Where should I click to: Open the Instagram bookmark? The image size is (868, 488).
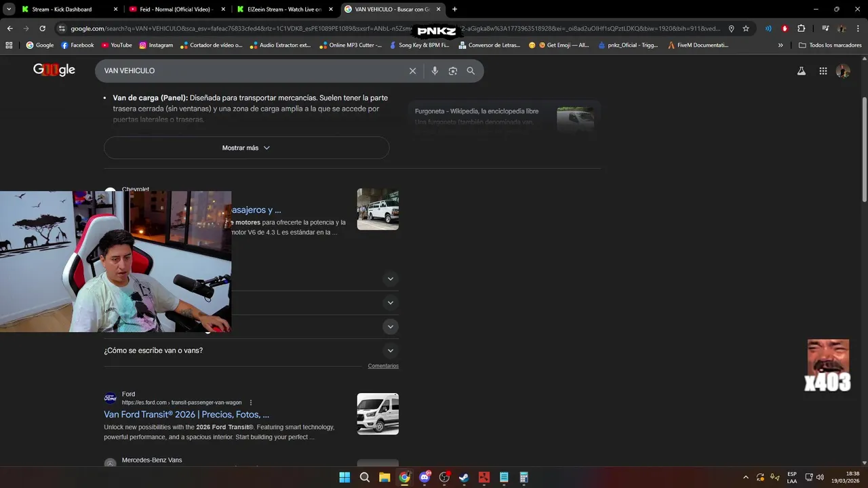pyautogui.click(x=156, y=45)
